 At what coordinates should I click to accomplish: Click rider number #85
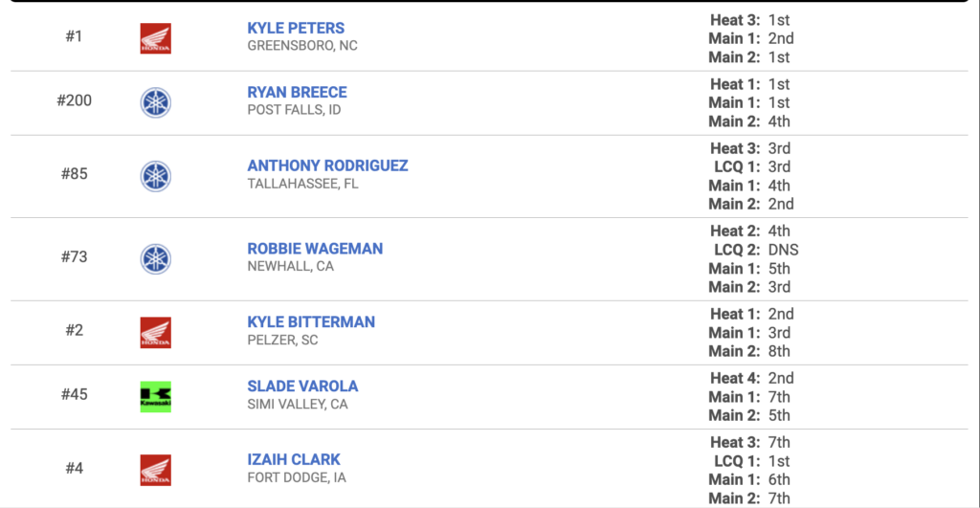point(75,174)
